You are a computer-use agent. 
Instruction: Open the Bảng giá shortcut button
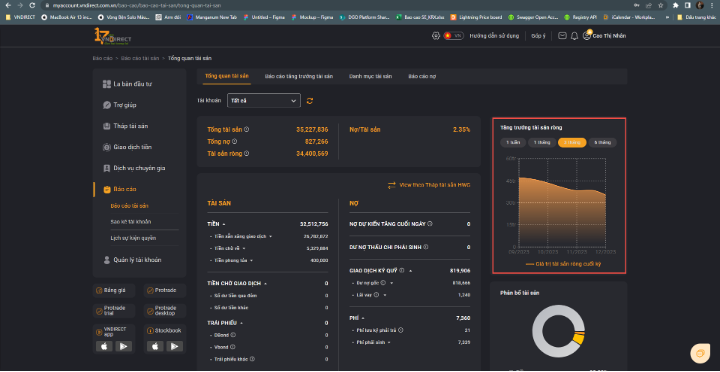[114, 291]
